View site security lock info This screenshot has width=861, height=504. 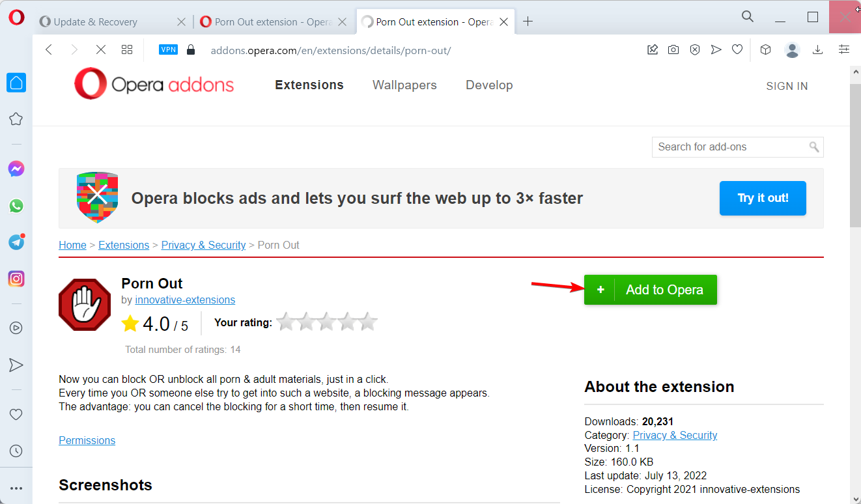[x=191, y=49]
